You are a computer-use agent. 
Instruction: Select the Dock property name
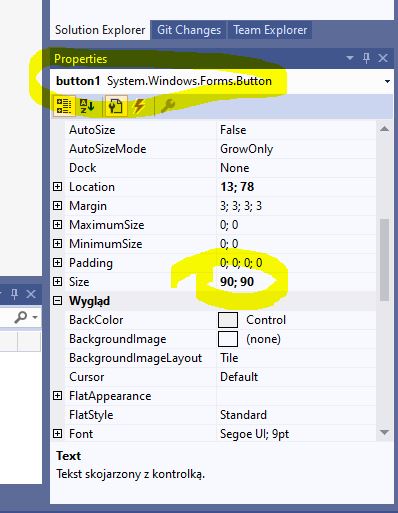[82, 168]
